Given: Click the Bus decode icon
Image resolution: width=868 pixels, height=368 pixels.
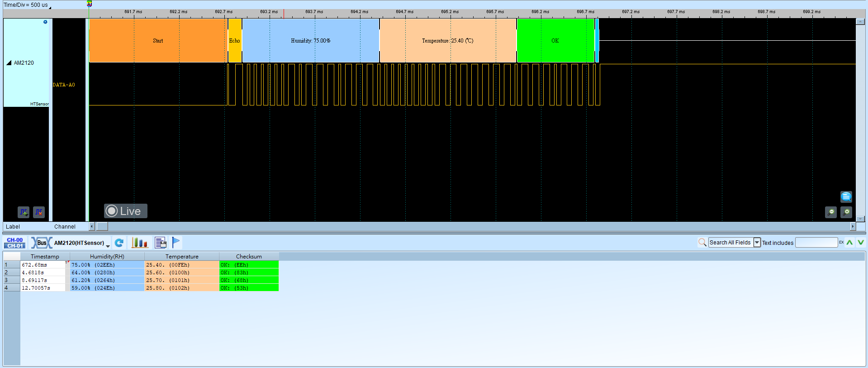Looking at the screenshot, I should pos(41,243).
